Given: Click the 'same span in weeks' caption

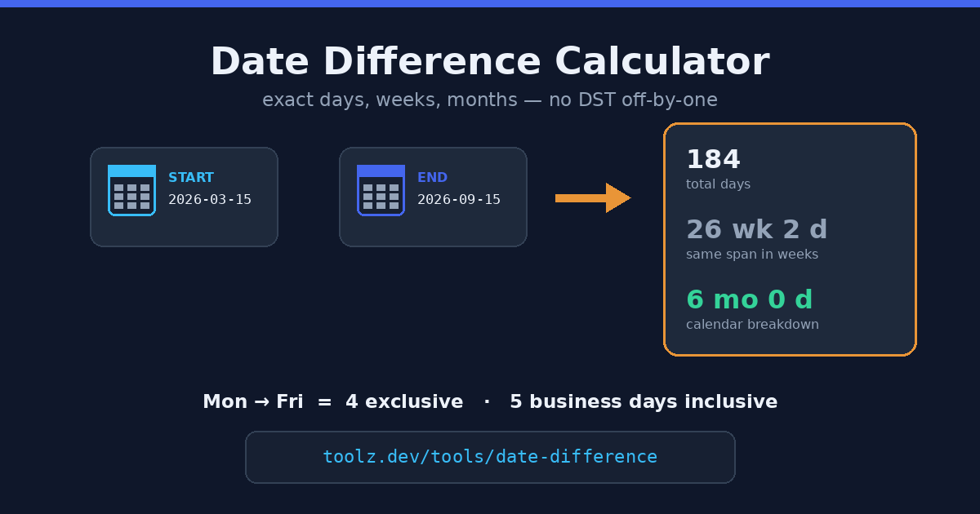Looking at the screenshot, I should pyautogui.click(x=752, y=255).
